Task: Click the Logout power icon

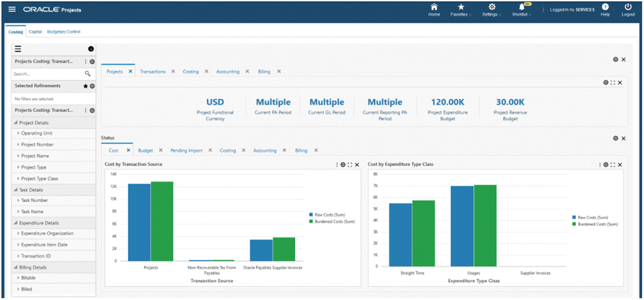Action: pos(628,7)
